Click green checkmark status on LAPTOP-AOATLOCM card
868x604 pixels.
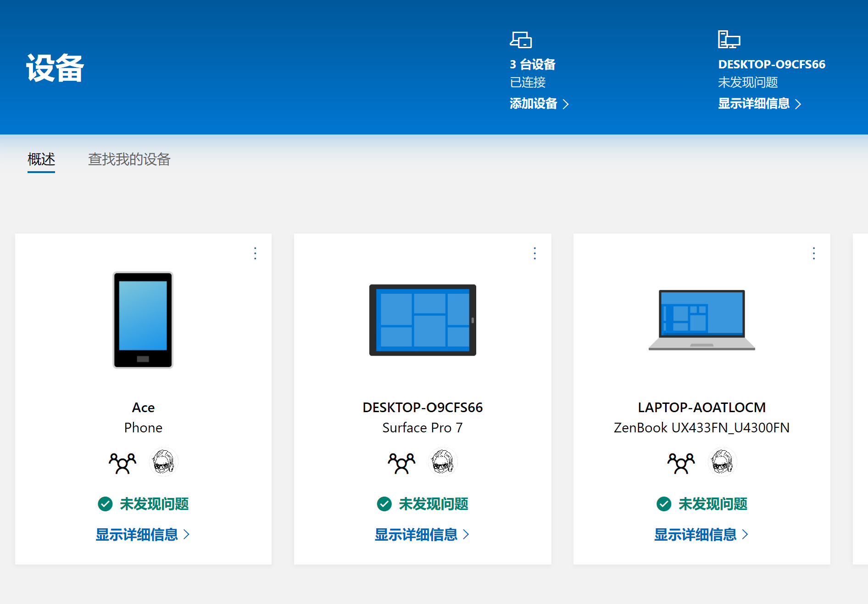coord(664,504)
